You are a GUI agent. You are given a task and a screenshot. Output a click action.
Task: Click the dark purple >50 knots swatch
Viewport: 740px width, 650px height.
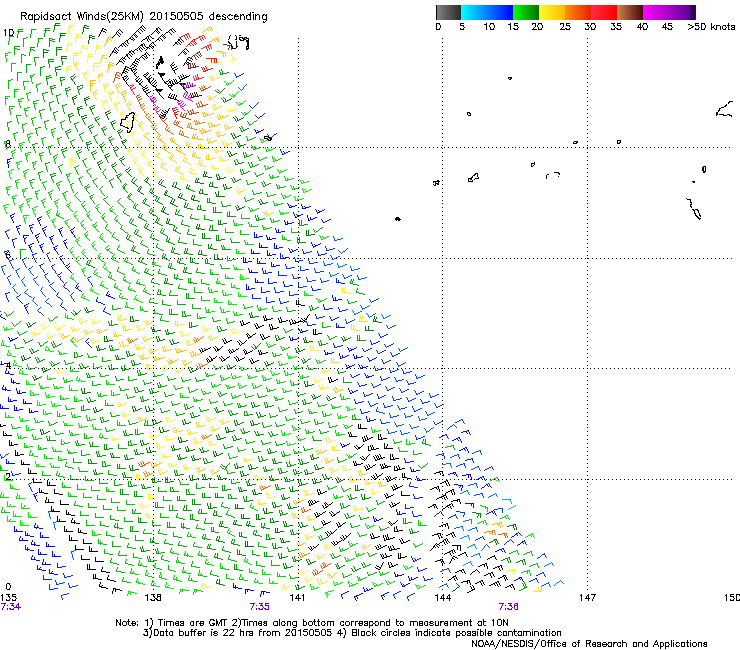[x=692, y=12]
